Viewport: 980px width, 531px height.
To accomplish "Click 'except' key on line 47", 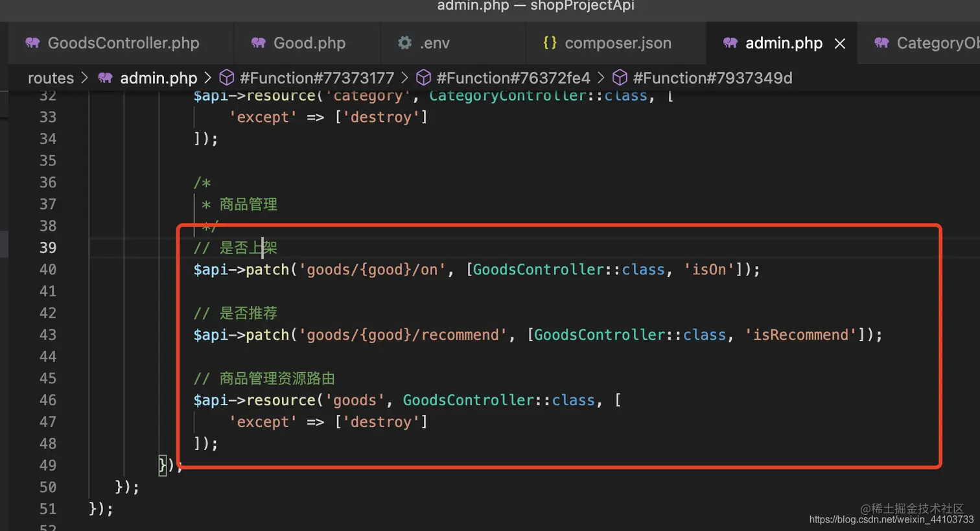I will (x=262, y=422).
